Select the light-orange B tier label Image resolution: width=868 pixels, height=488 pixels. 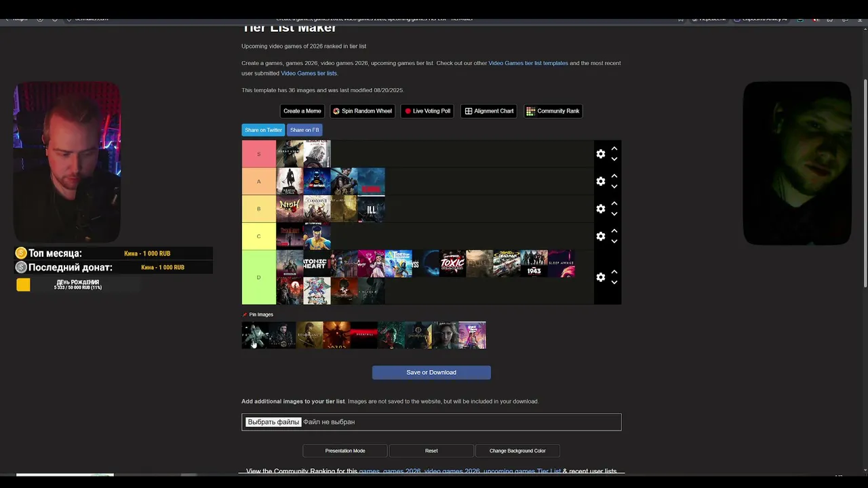(x=259, y=209)
